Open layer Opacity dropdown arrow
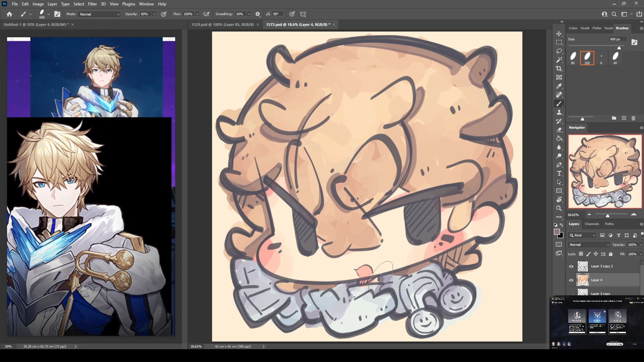 (641, 245)
